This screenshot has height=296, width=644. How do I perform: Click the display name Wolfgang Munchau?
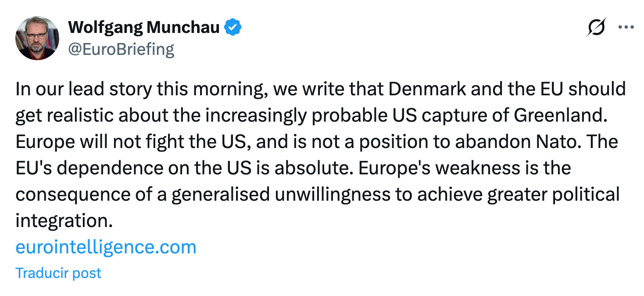point(144,28)
